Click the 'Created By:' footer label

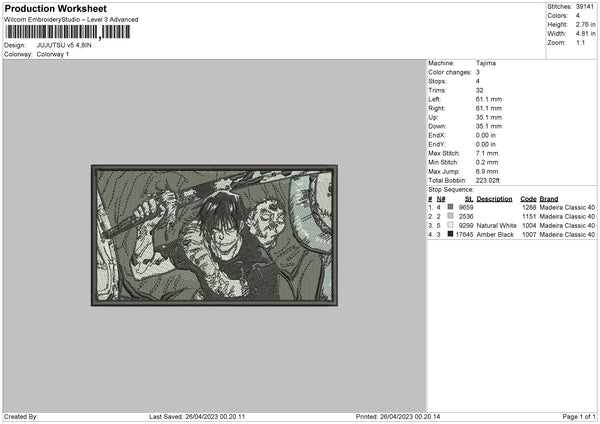coord(21,417)
